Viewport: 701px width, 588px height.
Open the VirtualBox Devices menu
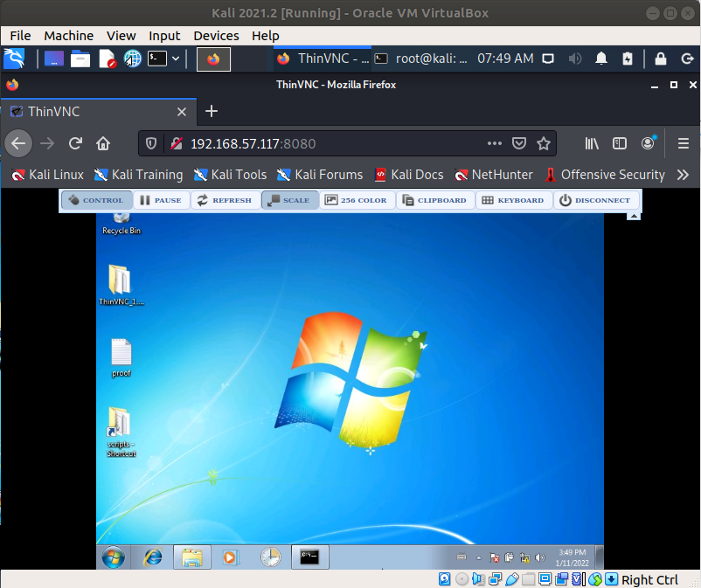tap(217, 36)
